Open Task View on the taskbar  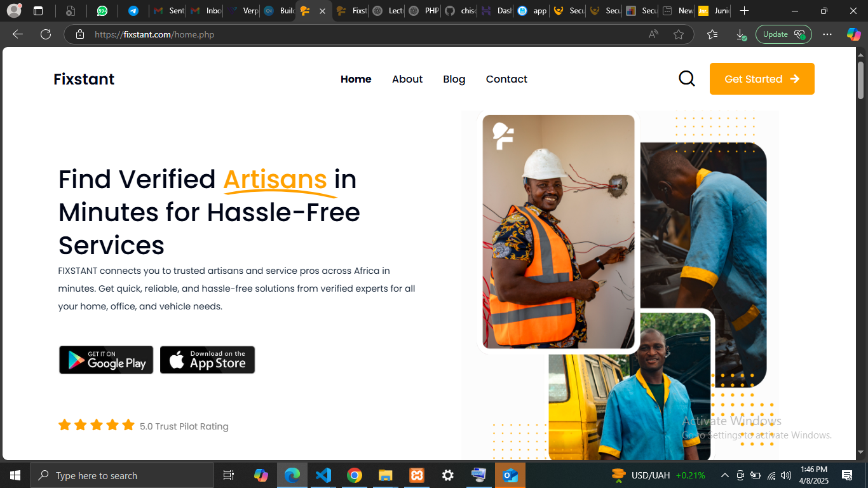point(229,475)
